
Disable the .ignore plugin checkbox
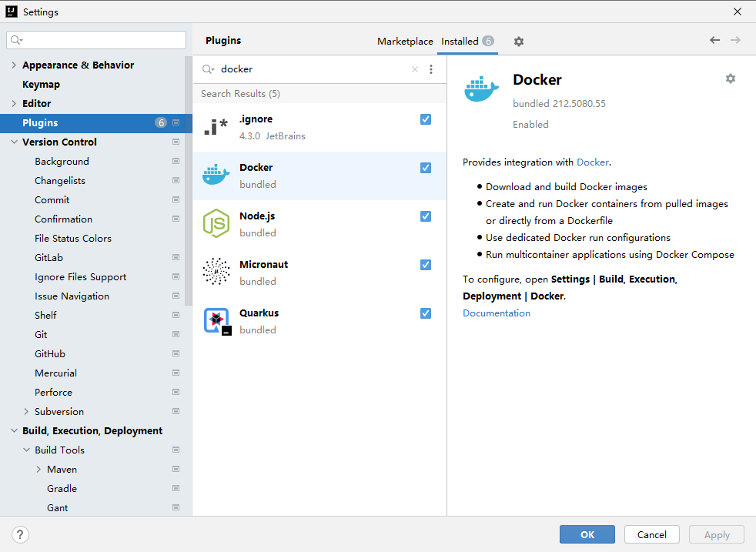pos(425,119)
